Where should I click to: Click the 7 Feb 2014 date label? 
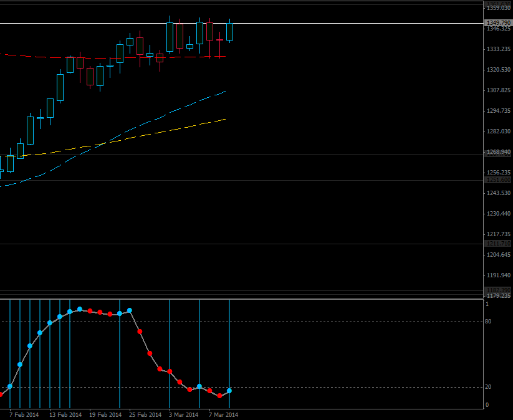(24, 415)
